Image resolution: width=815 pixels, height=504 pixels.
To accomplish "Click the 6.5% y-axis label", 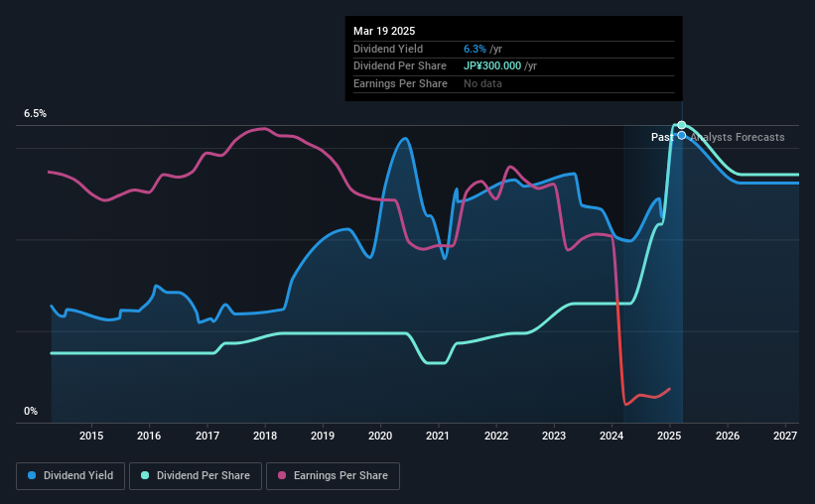I will tap(35, 114).
